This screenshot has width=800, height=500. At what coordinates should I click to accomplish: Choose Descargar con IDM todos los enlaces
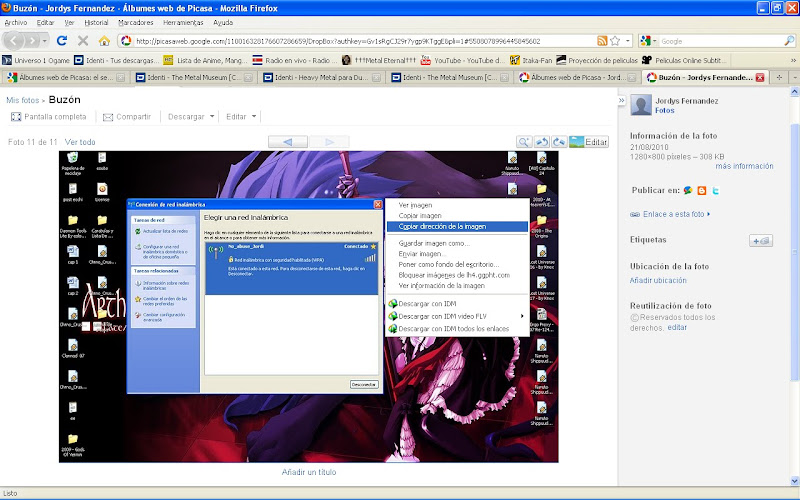click(457, 329)
